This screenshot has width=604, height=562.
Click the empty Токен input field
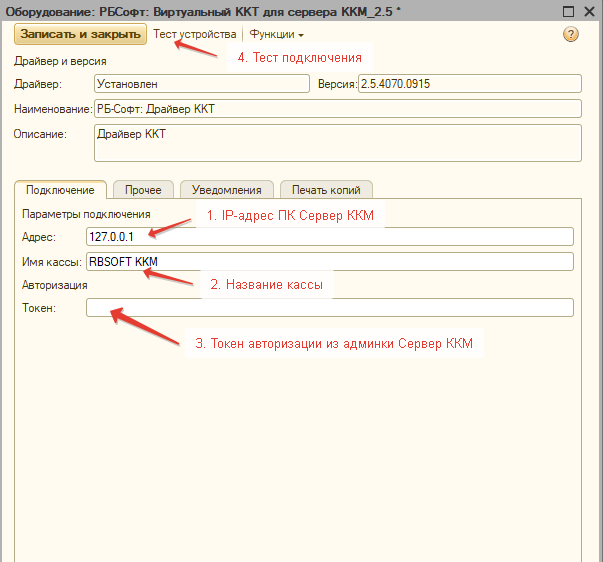330,307
